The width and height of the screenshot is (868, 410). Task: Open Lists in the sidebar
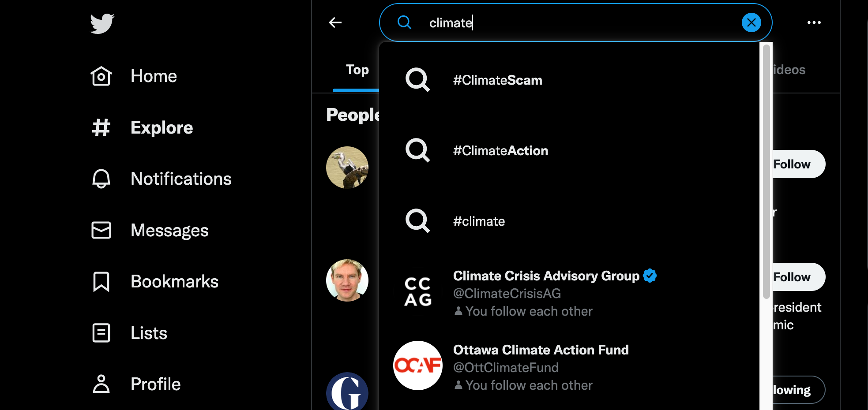pyautogui.click(x=129, y=333)
